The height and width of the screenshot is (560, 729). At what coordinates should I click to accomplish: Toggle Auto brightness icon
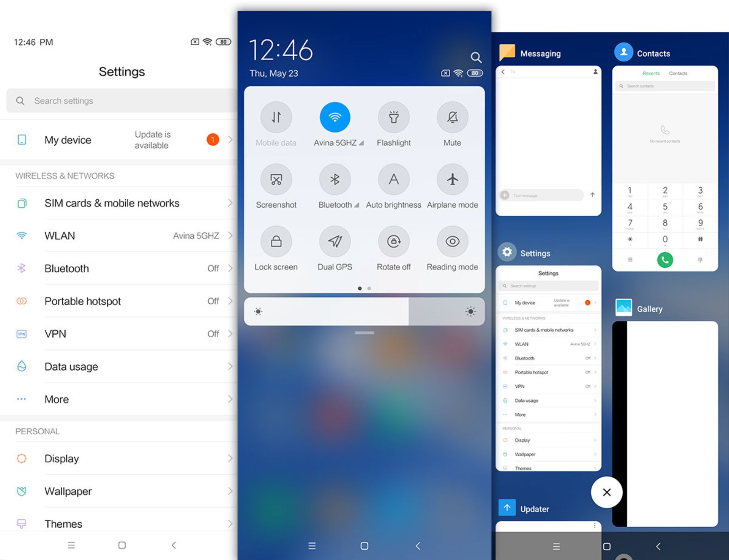pos(393,181)
